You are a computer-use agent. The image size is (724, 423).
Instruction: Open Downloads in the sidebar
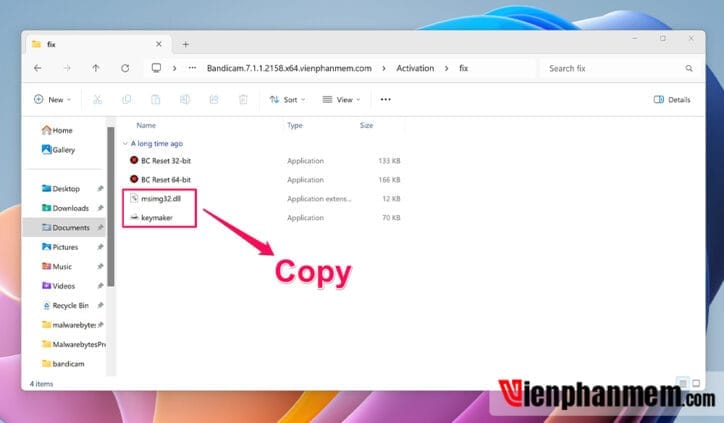coord(65,208)
